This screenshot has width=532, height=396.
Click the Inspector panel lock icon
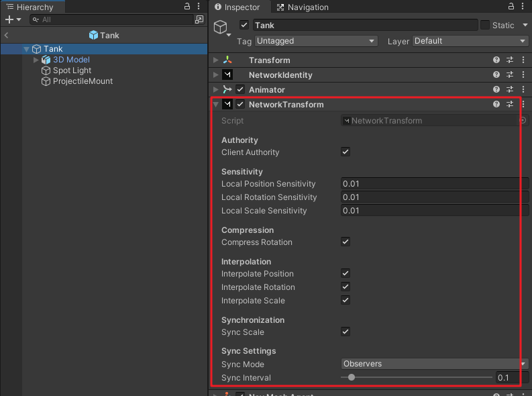pos(511,6)
